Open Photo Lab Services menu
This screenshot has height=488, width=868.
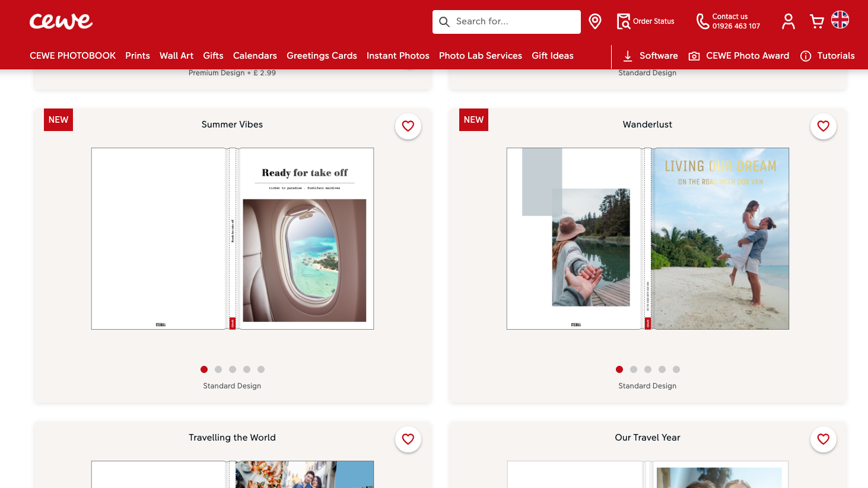tap(481, 56)
